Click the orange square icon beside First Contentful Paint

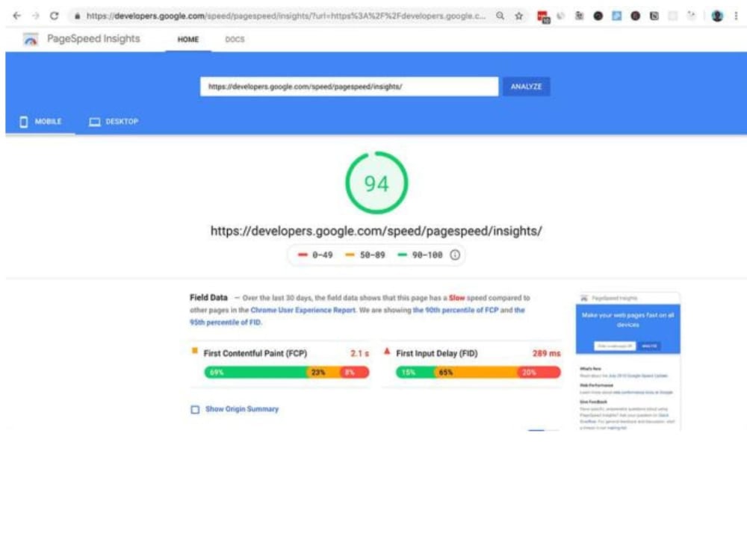coord(194,351)
